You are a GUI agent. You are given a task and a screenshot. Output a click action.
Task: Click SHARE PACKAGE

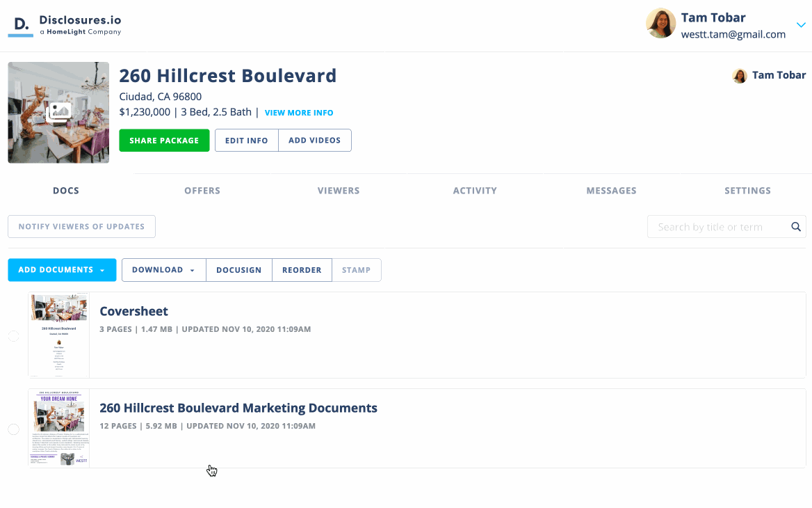[164, 140]
